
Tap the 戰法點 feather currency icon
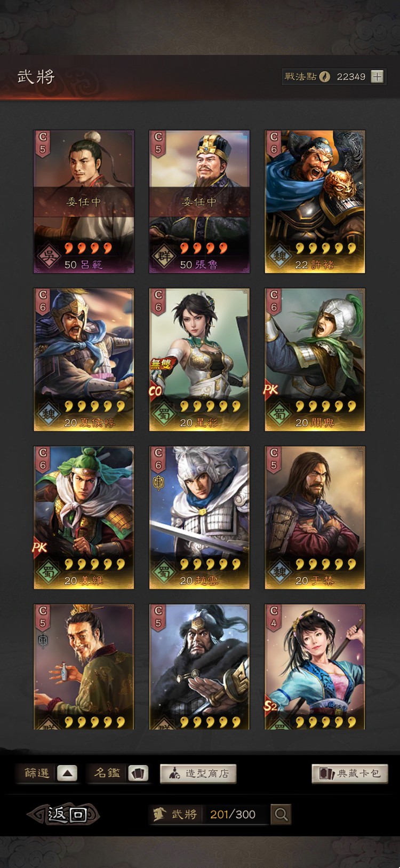324,77
